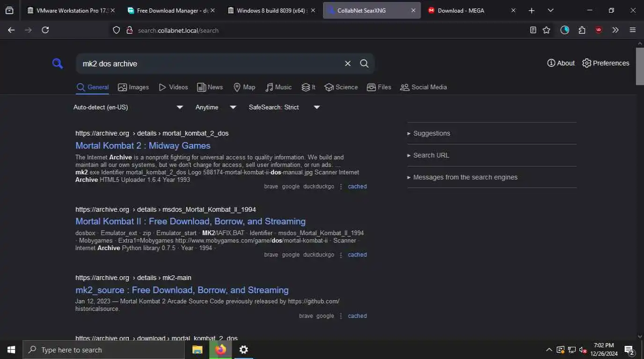The width and height of the screenshot is (644, 359).
Task: Click taskbar Type here to search box
Action: (x=104, y=350)
